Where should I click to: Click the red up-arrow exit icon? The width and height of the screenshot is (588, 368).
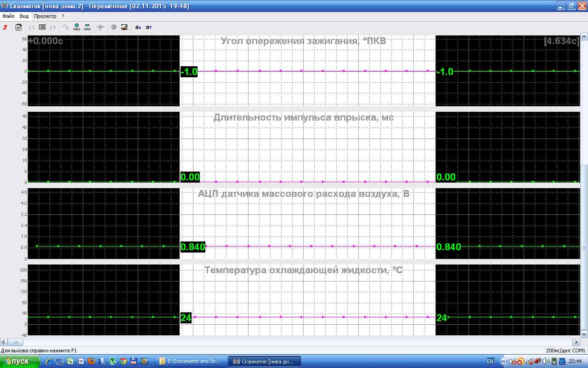coord(6,27)
